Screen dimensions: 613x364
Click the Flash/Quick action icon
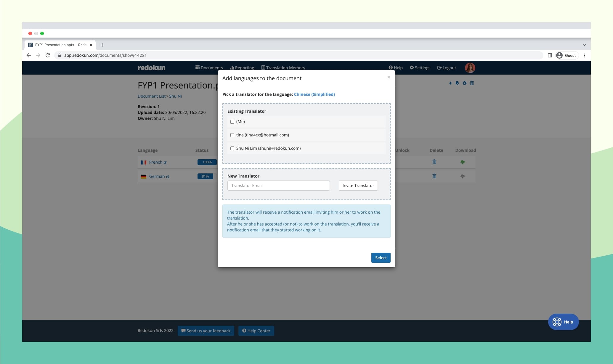451,83
